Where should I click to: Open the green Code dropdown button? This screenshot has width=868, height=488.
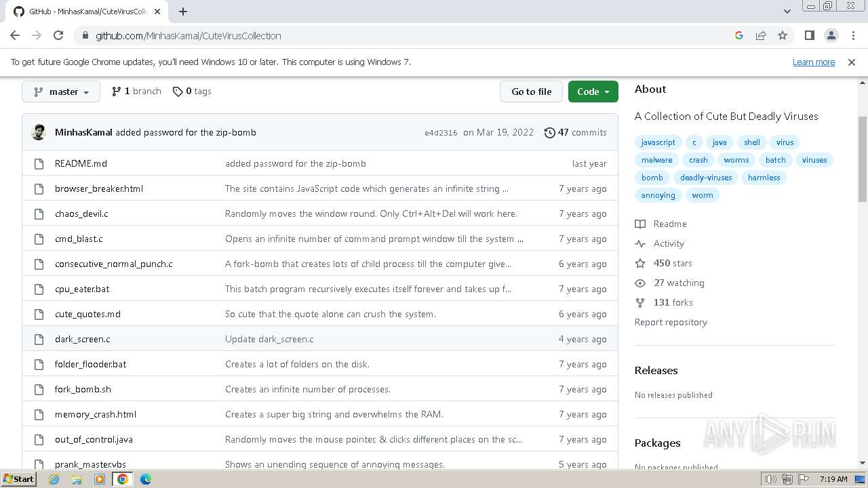pyautogui.click(x=593, y=91)
